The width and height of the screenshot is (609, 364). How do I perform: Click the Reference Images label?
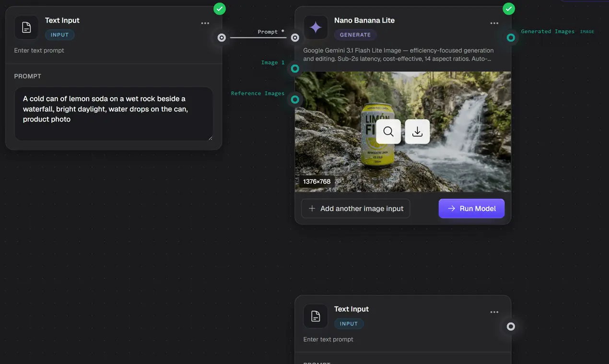pos(258,93)
